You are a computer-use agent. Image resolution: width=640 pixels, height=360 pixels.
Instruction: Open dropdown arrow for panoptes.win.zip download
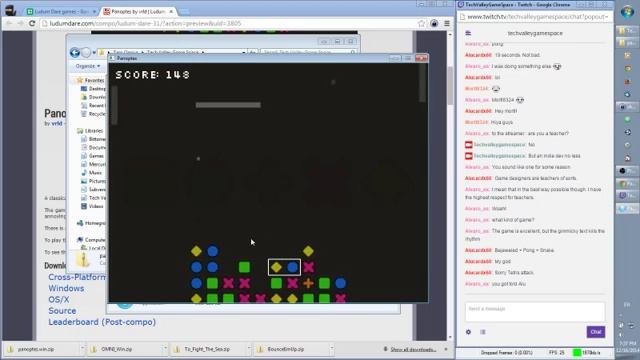[82, 349]
